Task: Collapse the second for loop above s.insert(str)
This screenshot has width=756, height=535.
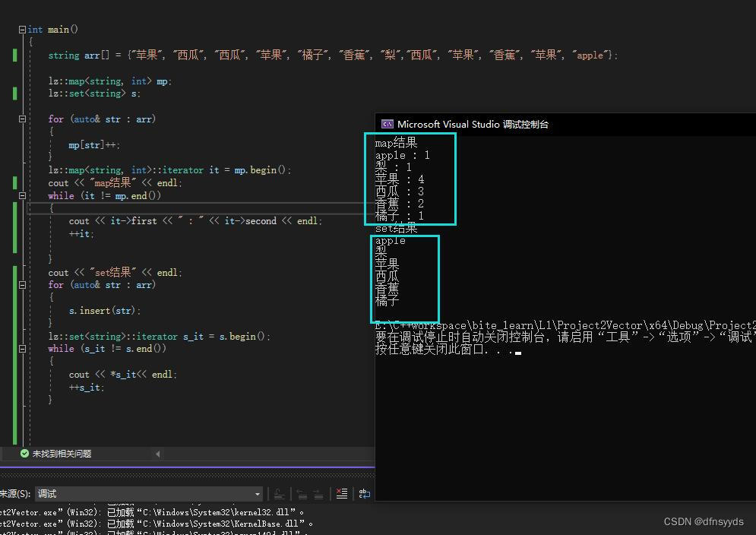Action: (22, 285)
